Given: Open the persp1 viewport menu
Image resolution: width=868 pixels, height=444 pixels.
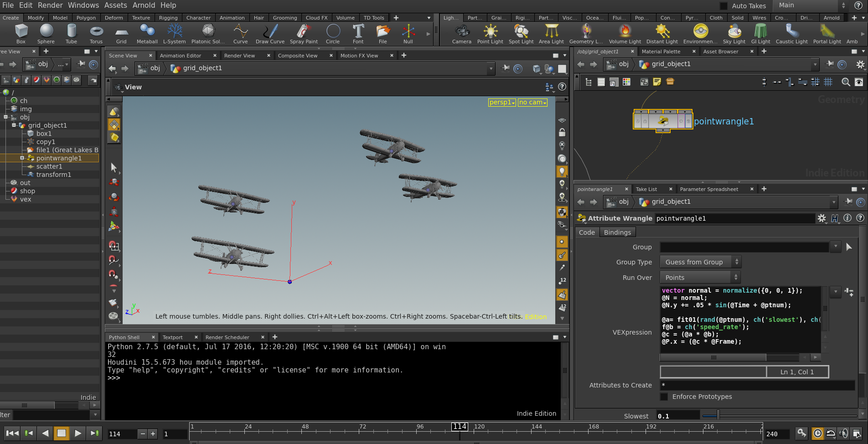Looking at the screenshot, I should point(502,102).
